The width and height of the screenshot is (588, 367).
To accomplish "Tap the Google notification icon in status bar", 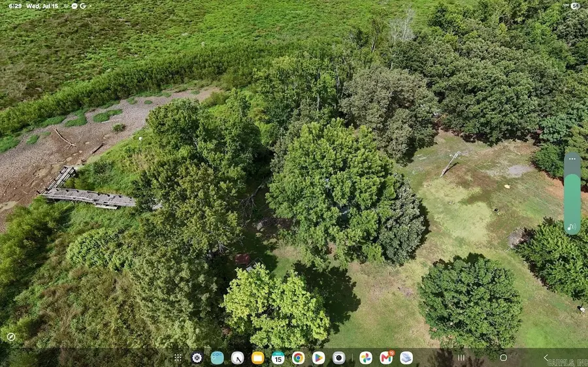I will coord(83,6).
